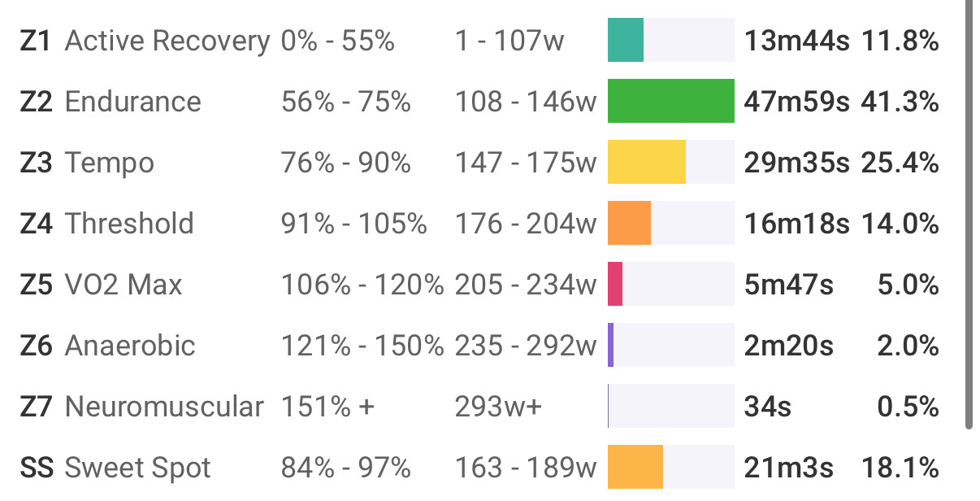The height and width of the screenshot is (501, 980).
Task: Select the pink Z5 VO2 Max bar
Action: 615,284
